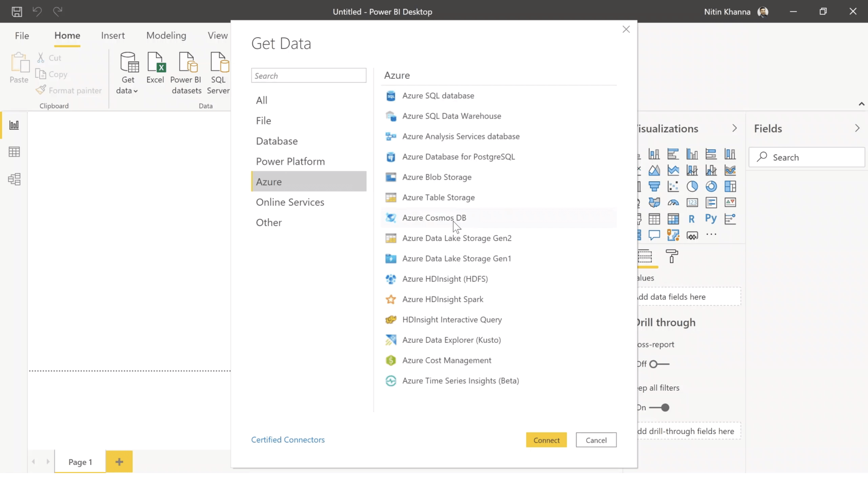Viewport: 868px width, 488px height.
Task: Open more visuals via the ellipsis
Action: 711,235
